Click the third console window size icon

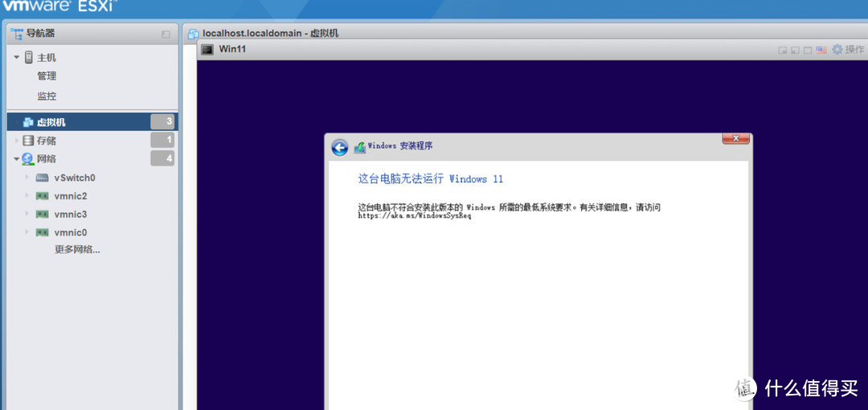(808, 50)
